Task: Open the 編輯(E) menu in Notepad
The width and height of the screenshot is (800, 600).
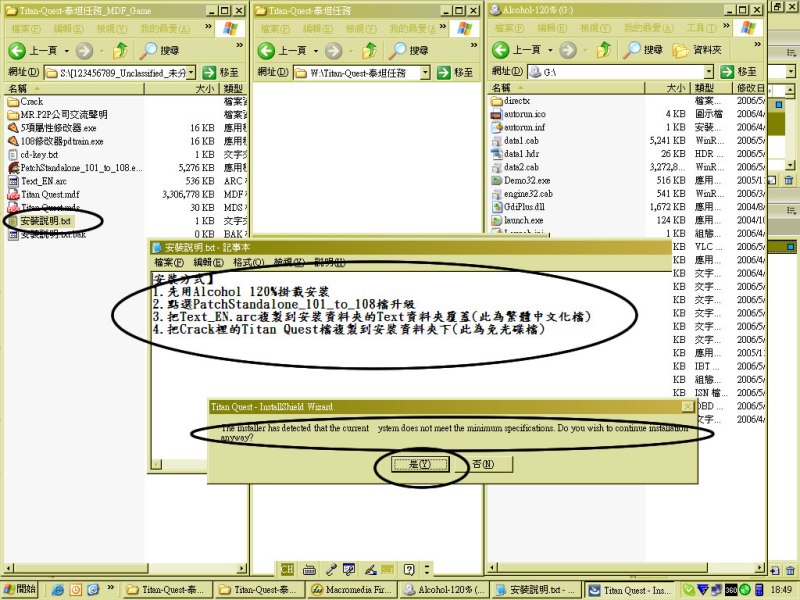Action: coord(208,263)
